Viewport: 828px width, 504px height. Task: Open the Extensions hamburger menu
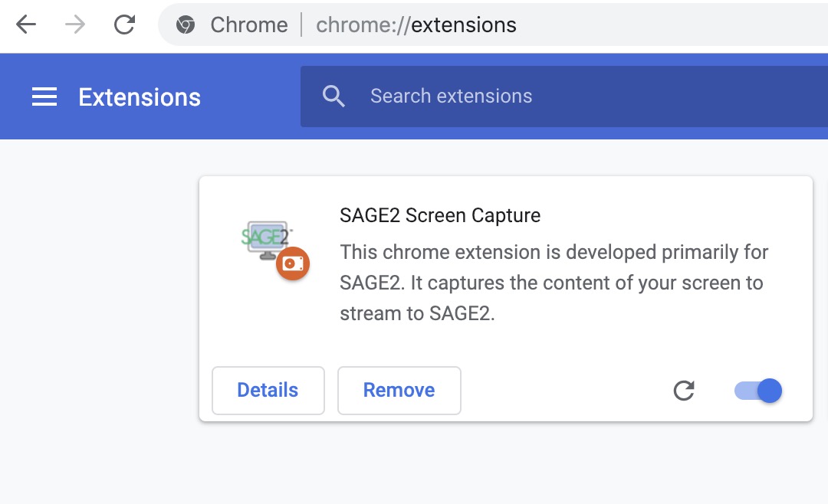click(44, 97)
